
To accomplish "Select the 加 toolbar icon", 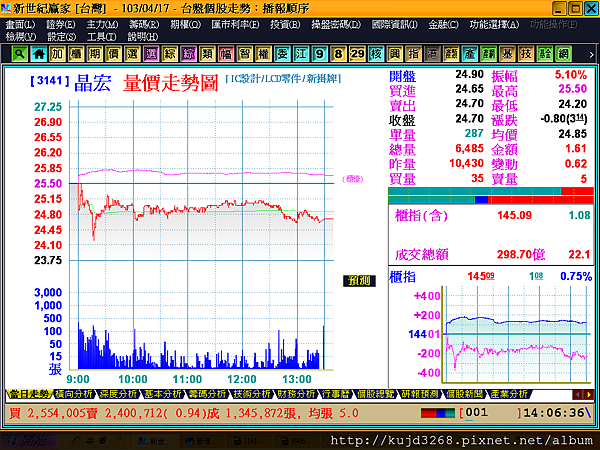I will [57, 54].
